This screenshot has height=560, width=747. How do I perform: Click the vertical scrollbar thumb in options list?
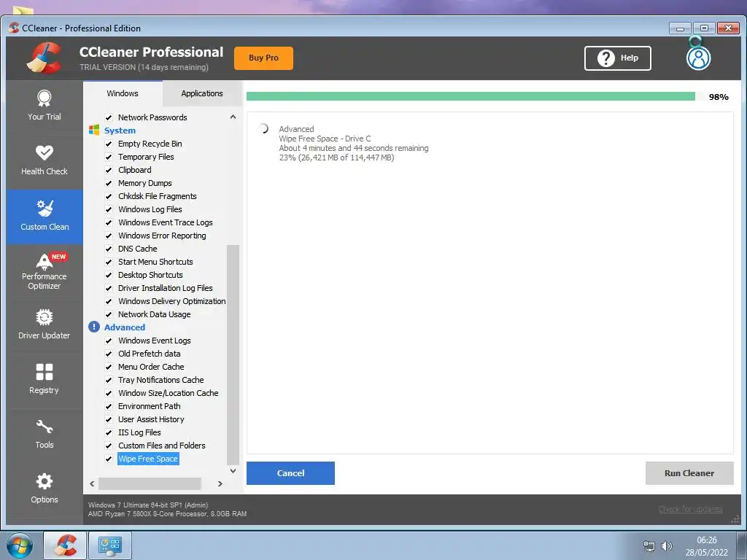tap(233, 355)
